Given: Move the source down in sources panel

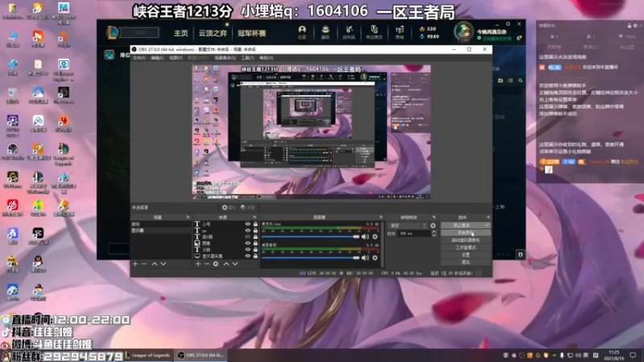Looking at the screenshot, I should (235, 264).
